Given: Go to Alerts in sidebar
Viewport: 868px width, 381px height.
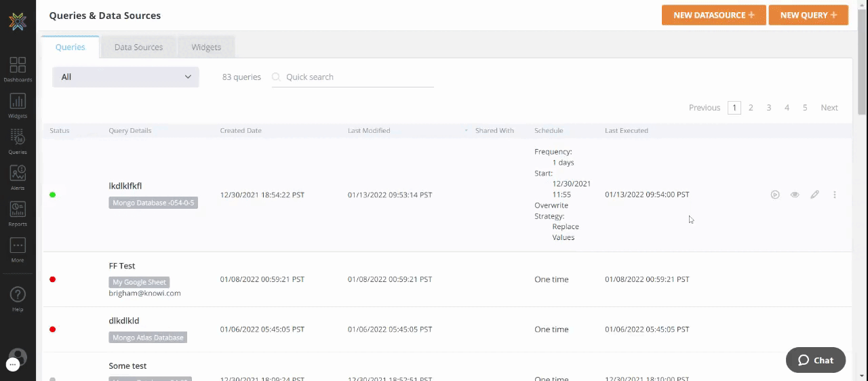Looking at the screenshot, I should coord(18,178).
